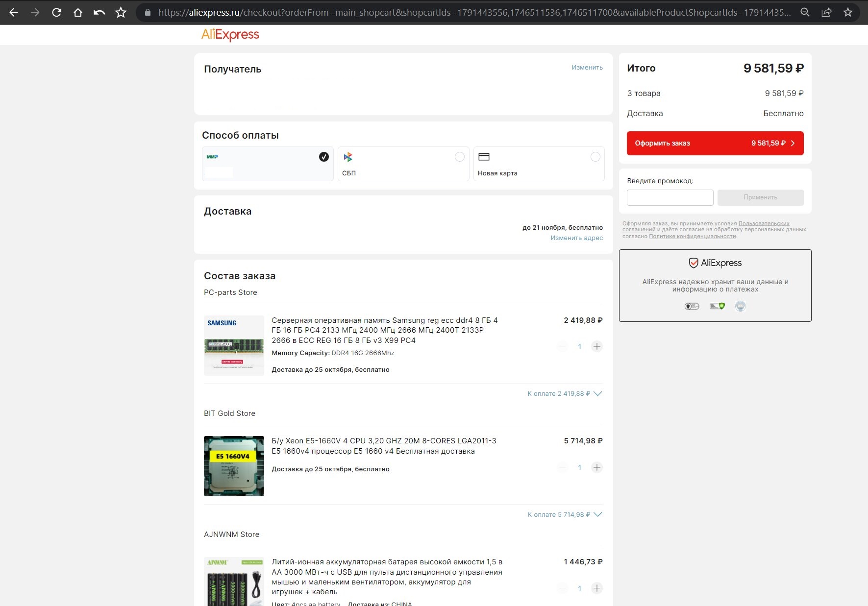Viewport: 868px width, 606px height.
Task: Decrease lithium battery quantity with minus
Action: click(563, 588)
